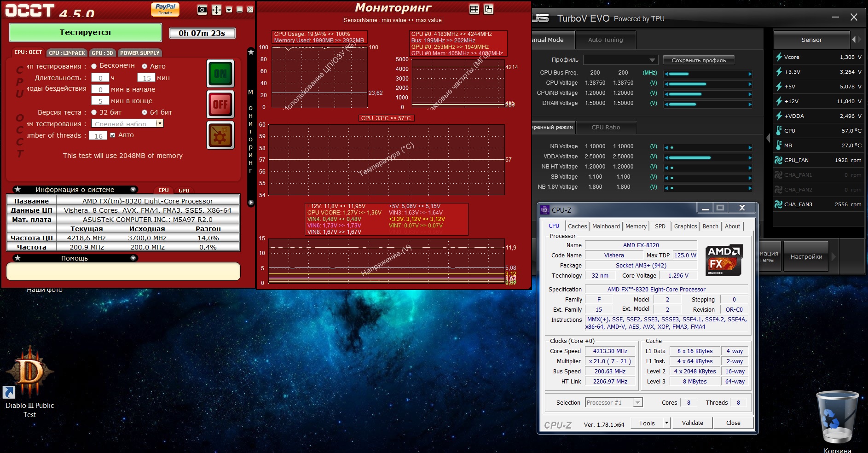The height and width of the screenshot is (453, 868).
Task: Click the MB thermometer icon in sensor panel
Action: [779, 145]
